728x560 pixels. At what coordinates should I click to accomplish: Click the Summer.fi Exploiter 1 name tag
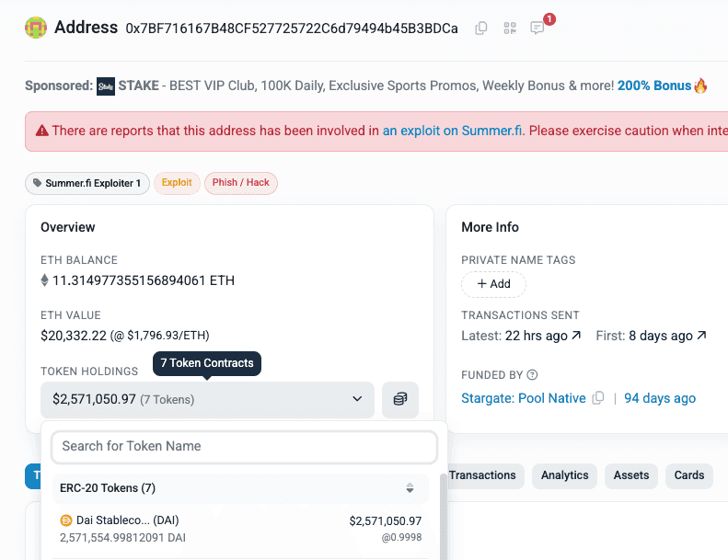87,183
